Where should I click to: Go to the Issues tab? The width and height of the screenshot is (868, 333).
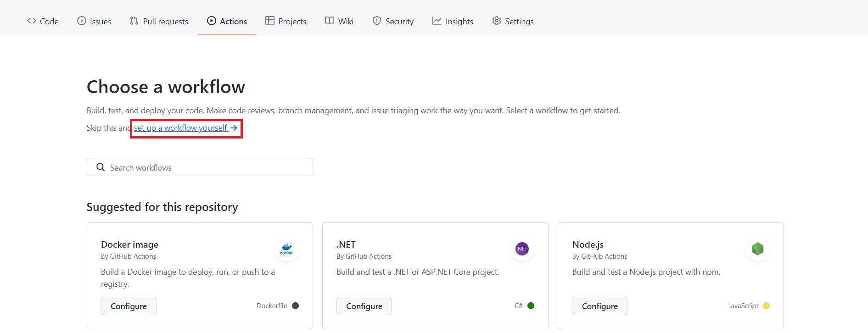(94, 21)
